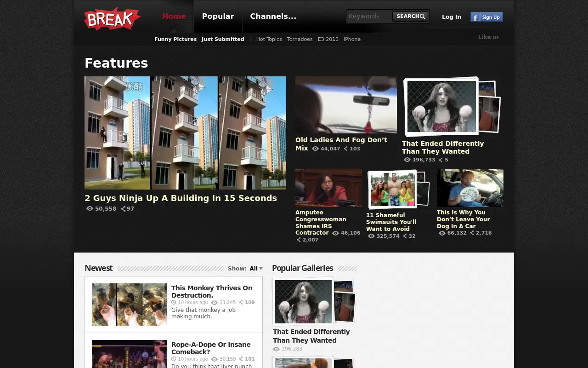Viewport: 588px width, 368px height.
Task: Open Funny Pictures section
Action: coord(175,39)
